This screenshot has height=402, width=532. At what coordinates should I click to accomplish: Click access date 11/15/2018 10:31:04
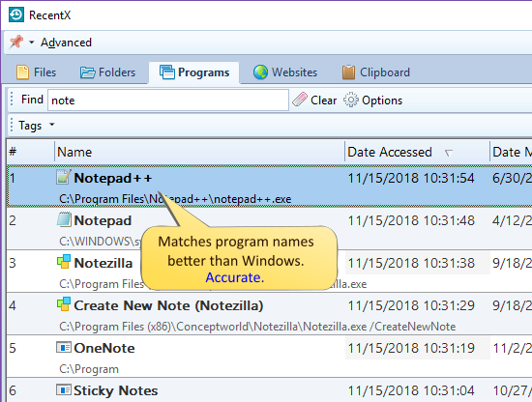pos(411,390)
